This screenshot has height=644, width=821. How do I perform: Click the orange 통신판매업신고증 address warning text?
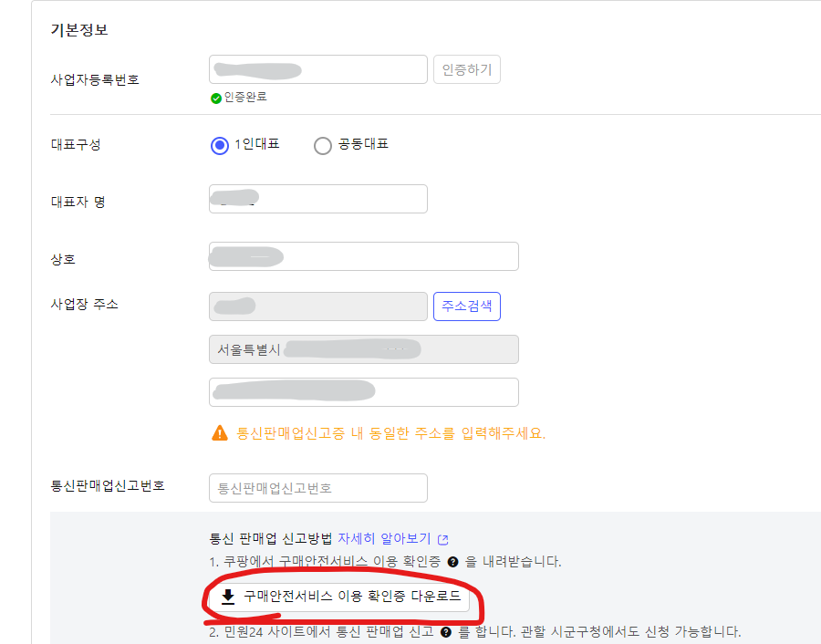[390, 433]
